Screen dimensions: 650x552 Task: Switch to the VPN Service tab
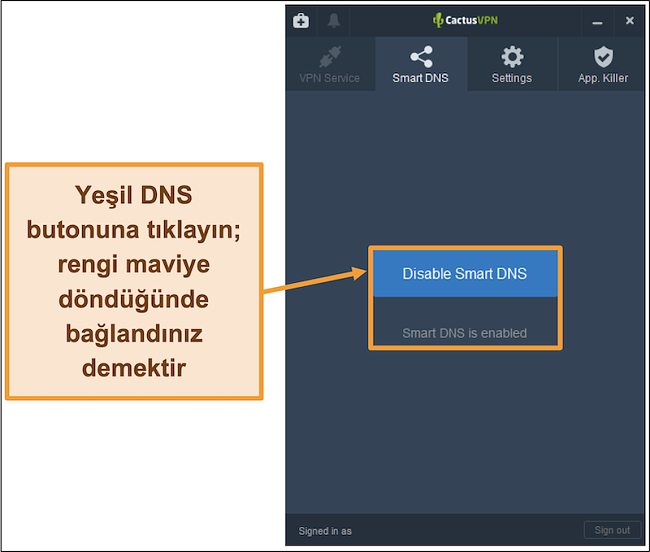click(330, 64)
